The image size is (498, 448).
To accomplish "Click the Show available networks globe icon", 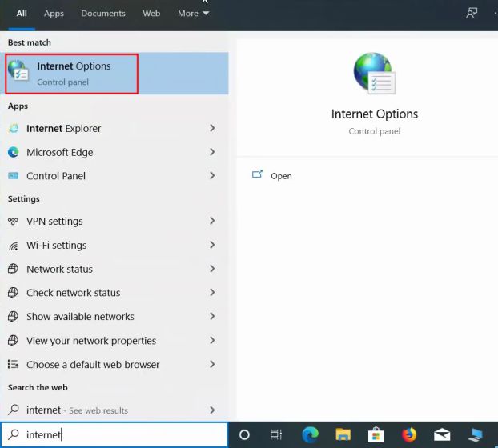I will point(13,316).
